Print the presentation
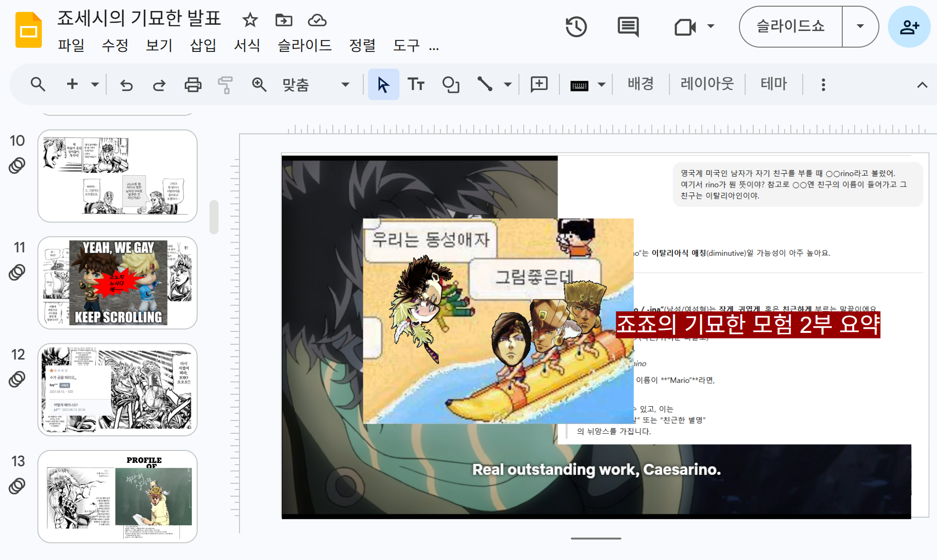937x560 pixels. click(x=193, y=85)
